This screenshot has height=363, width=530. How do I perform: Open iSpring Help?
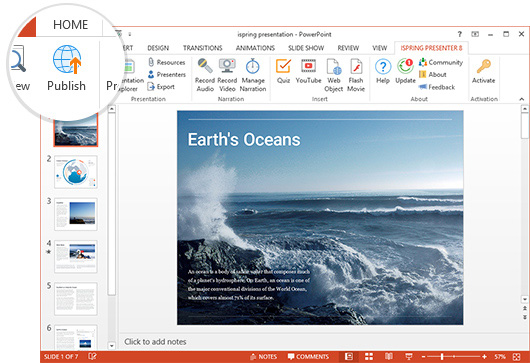(383, 71)
